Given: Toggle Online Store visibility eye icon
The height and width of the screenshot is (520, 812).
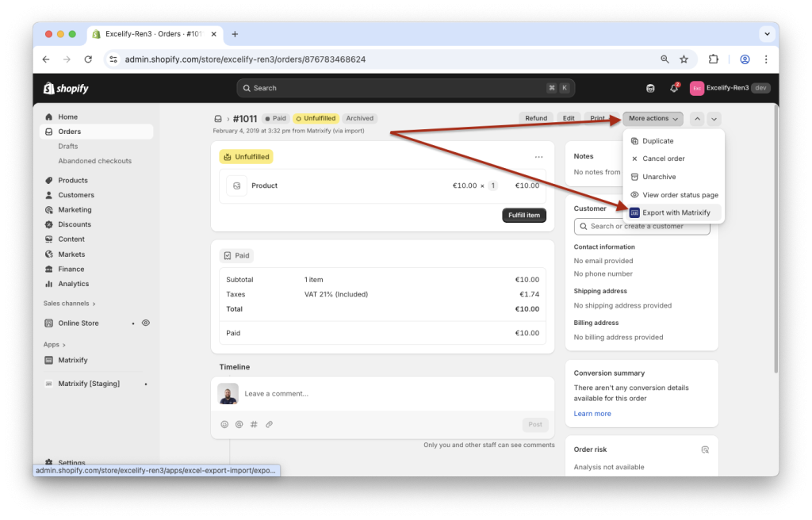Looking at the screenshot, I should pyautogui.click(x=145, y=323).
